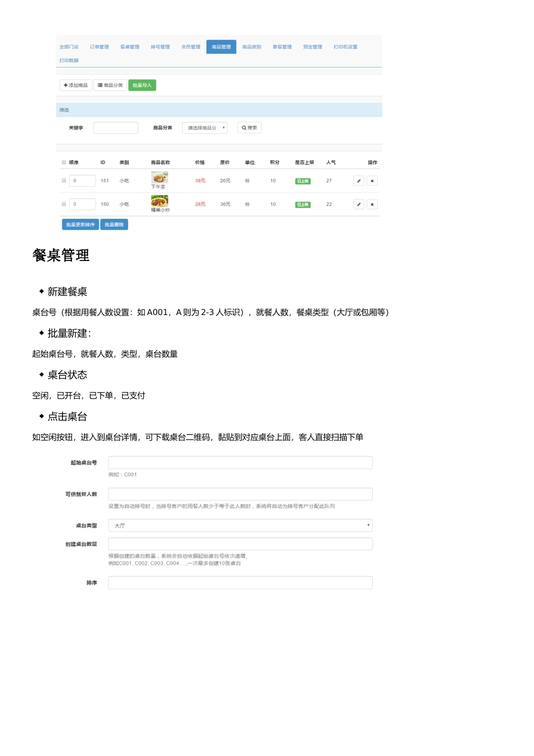Screen dimensions: 534x756
Task: Tick the checkbox for product ID 150
Action: pos(64,204)
